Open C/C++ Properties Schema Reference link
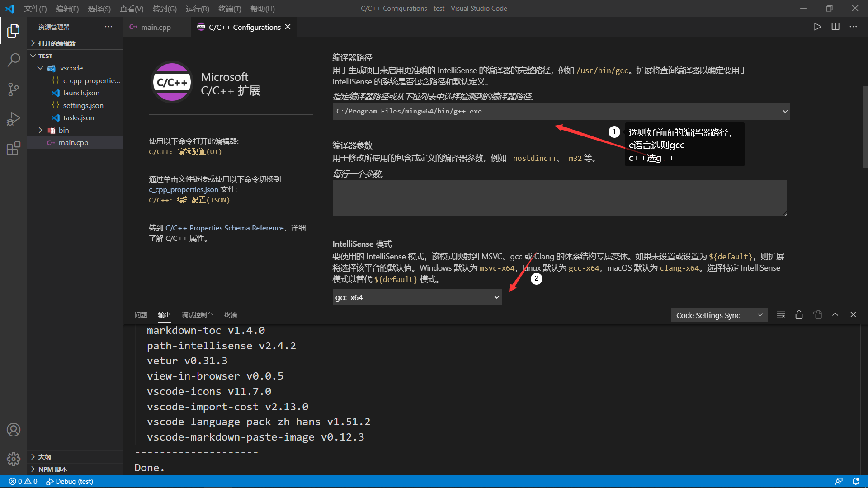The width and height of the screenshot is (868, 488). pos(225,228)
